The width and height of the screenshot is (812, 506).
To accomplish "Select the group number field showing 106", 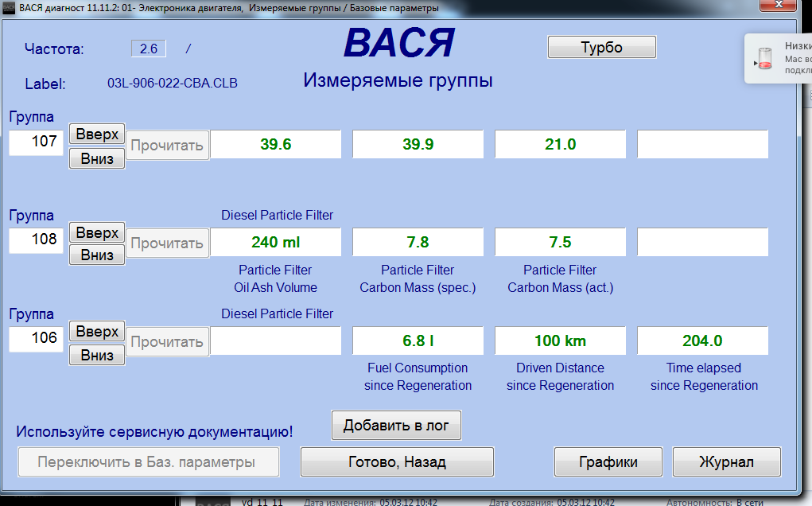I will click(x=36, y=339).
